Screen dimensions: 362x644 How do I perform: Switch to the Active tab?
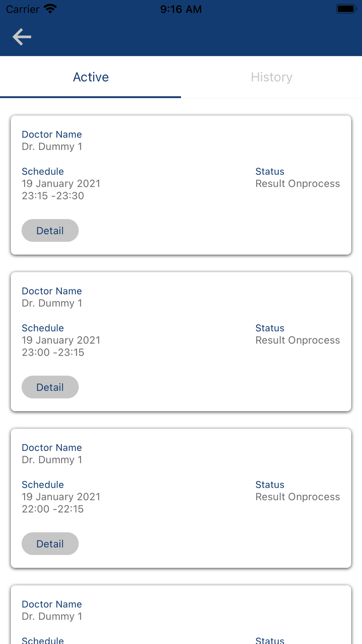tap(90, 77)
